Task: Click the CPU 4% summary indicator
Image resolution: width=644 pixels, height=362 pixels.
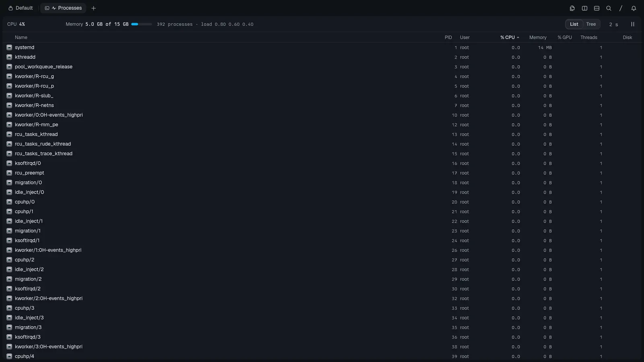Action: pyautogui.click(x=16, y=24)
